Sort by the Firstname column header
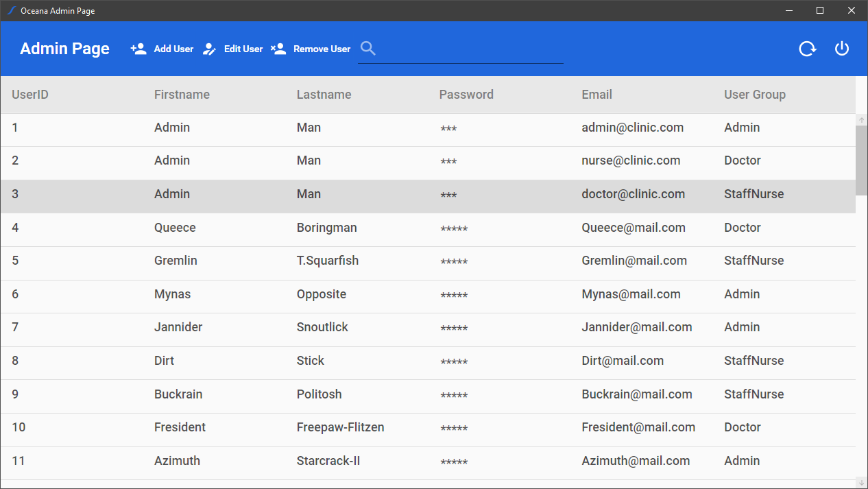The height and width of the screenshot is (489, 868). (182, 95)
